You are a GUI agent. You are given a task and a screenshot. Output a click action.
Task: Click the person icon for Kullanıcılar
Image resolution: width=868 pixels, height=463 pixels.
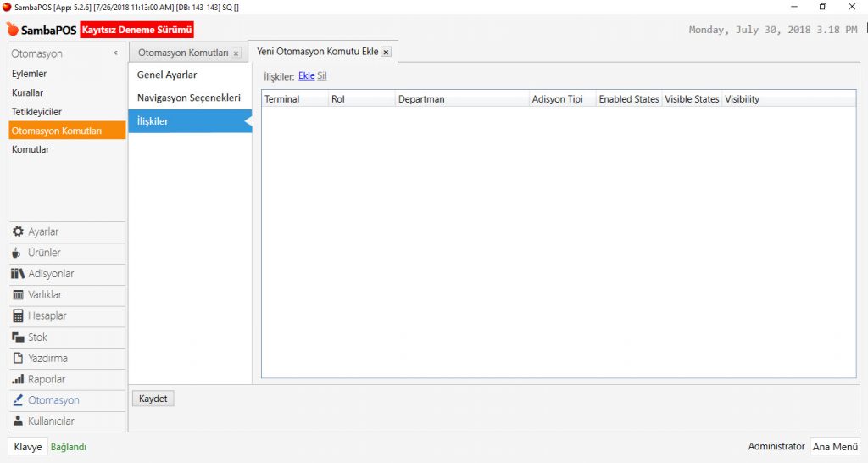point(19,421)
